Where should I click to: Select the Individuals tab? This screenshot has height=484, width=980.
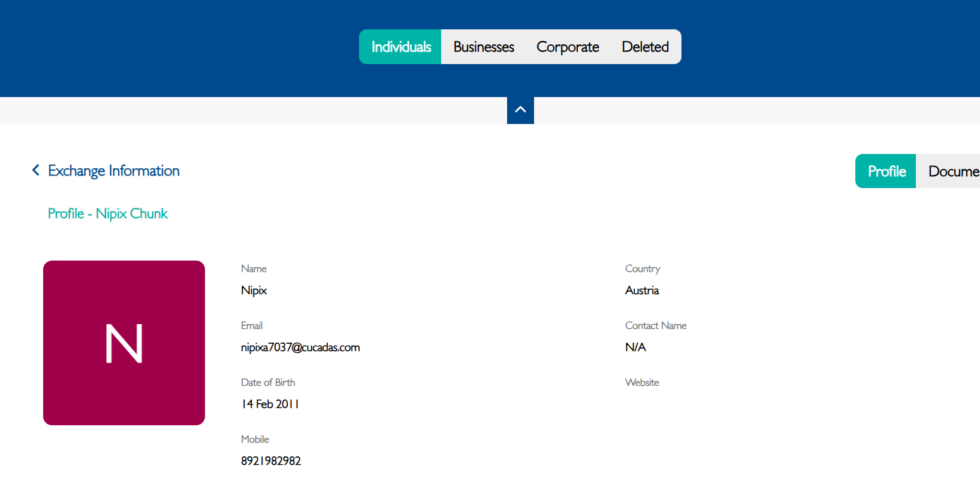[x=400, y=47]
